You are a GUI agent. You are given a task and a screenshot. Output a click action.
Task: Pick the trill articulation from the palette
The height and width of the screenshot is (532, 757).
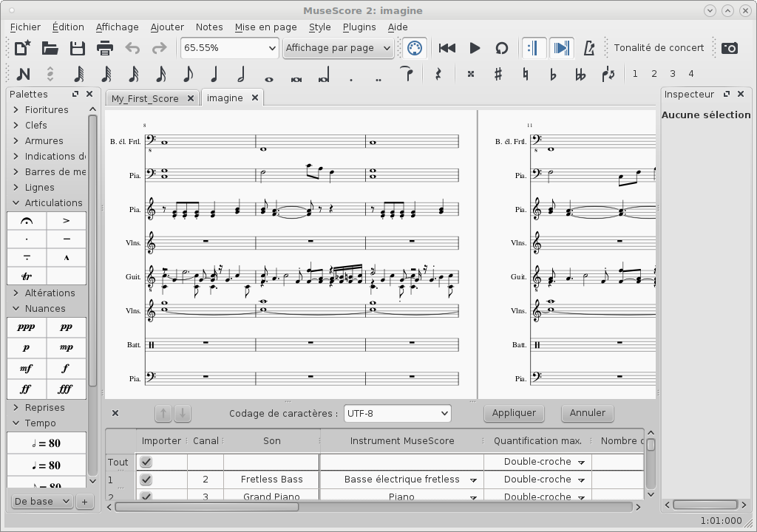tap(27, 276)
